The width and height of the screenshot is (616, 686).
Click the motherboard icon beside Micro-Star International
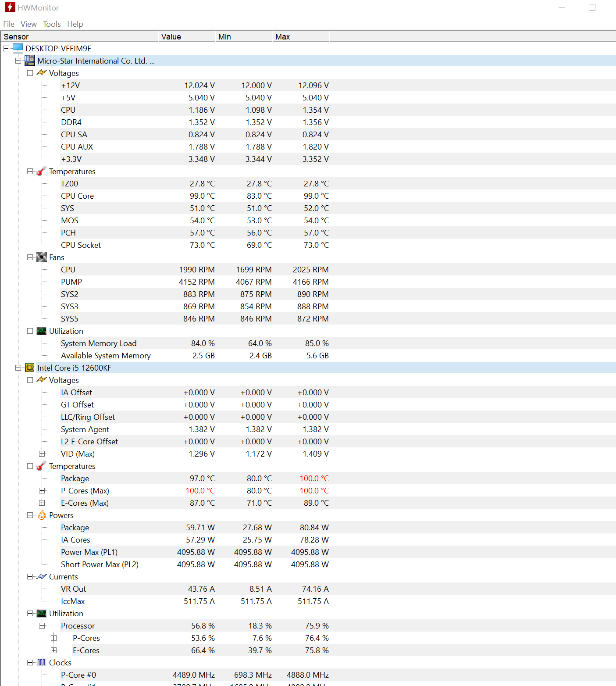(x=30, y=61)
